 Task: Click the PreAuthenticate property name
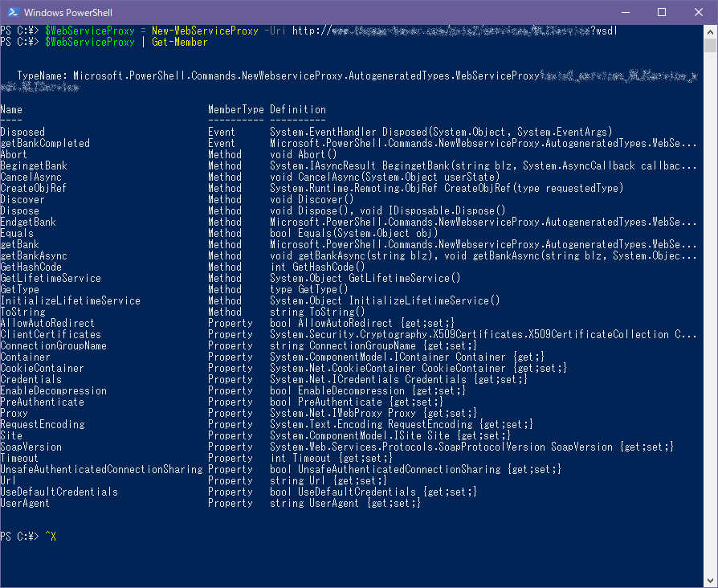click(x=42, y=402)
